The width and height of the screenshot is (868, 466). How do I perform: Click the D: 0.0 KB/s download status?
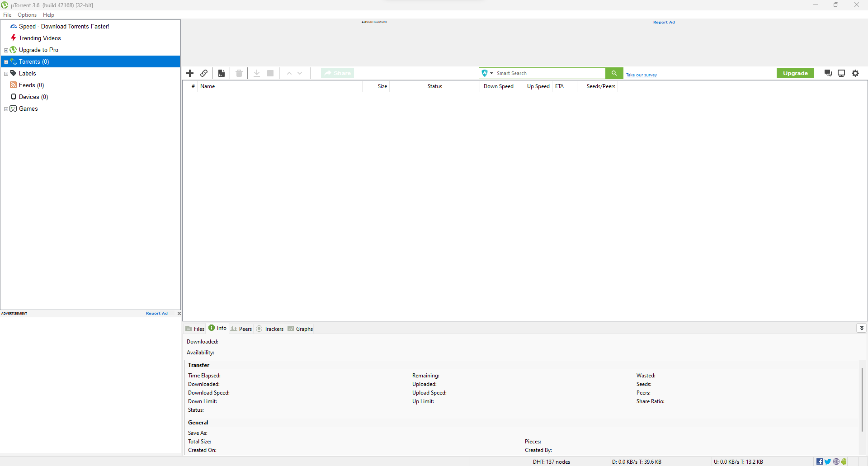(x=637, y=461)
